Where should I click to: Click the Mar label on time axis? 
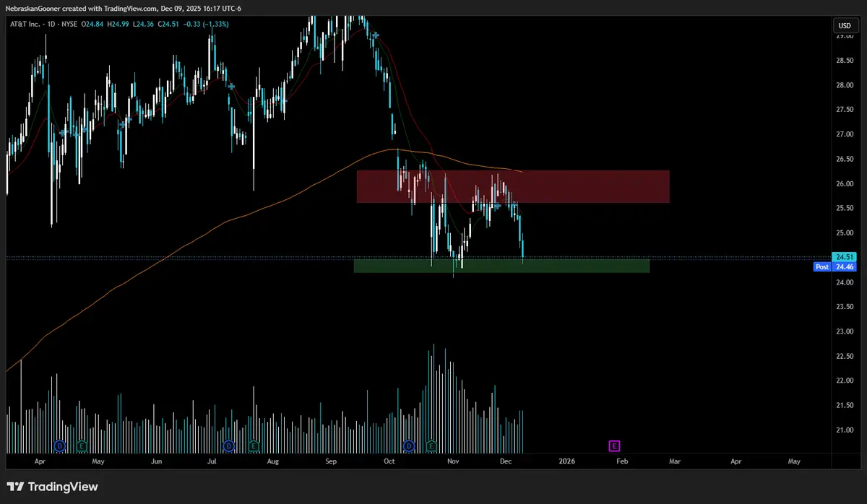pyautogui.click(x=674, y=461)
